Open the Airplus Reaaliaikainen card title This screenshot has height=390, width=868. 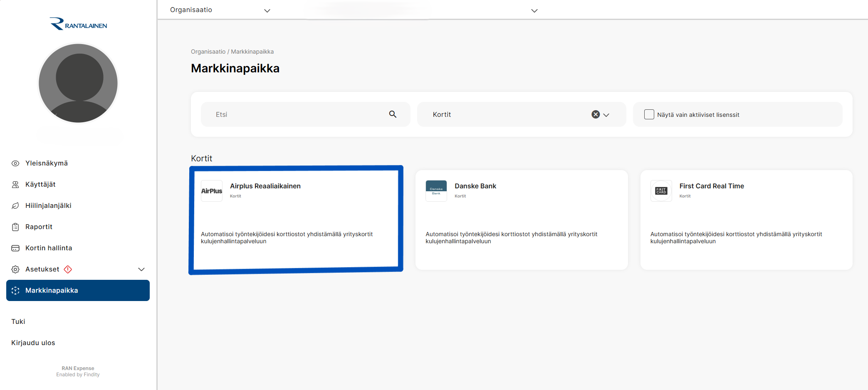pyautogui.click(x=265, y=186)
